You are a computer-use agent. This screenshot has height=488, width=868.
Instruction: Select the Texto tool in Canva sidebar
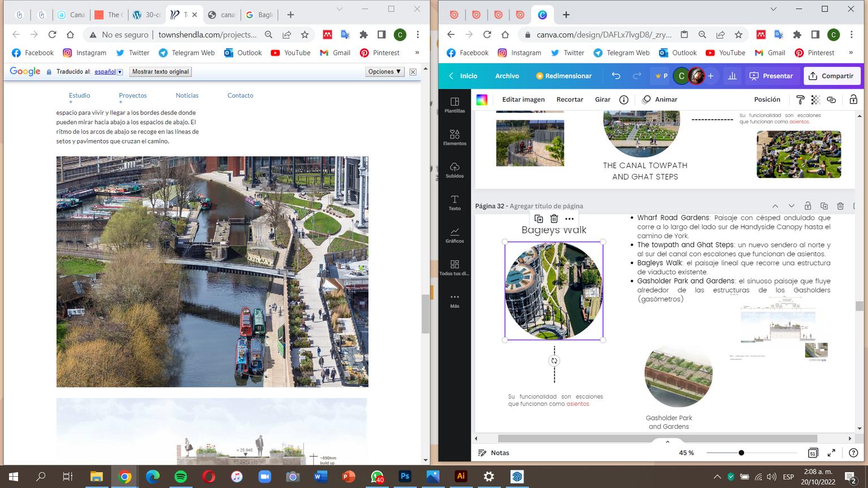point(454,203)
